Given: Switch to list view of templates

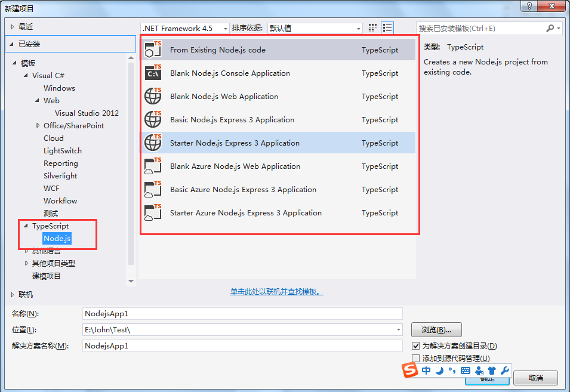Looking at the screenshot, I should (387, 28).
